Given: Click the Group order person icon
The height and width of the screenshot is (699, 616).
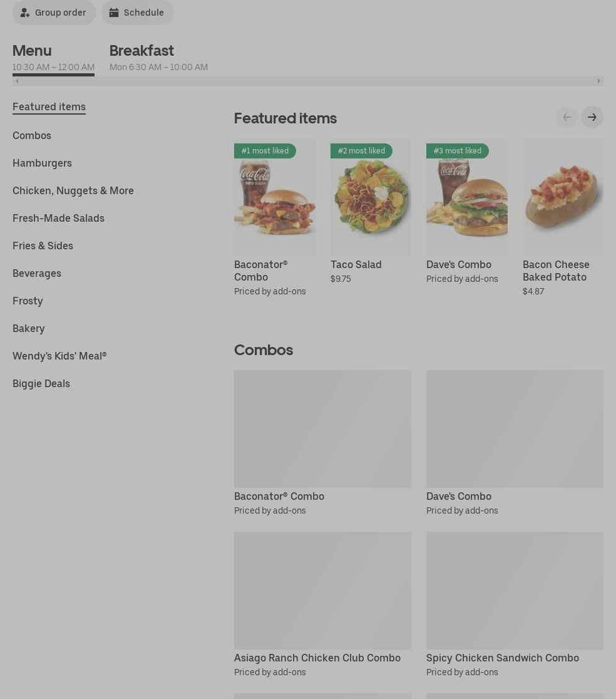Looking at the screenshot, I should [25, 13].
